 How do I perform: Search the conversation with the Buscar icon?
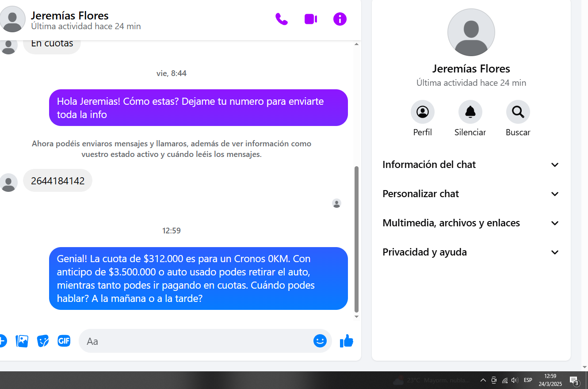518,112
